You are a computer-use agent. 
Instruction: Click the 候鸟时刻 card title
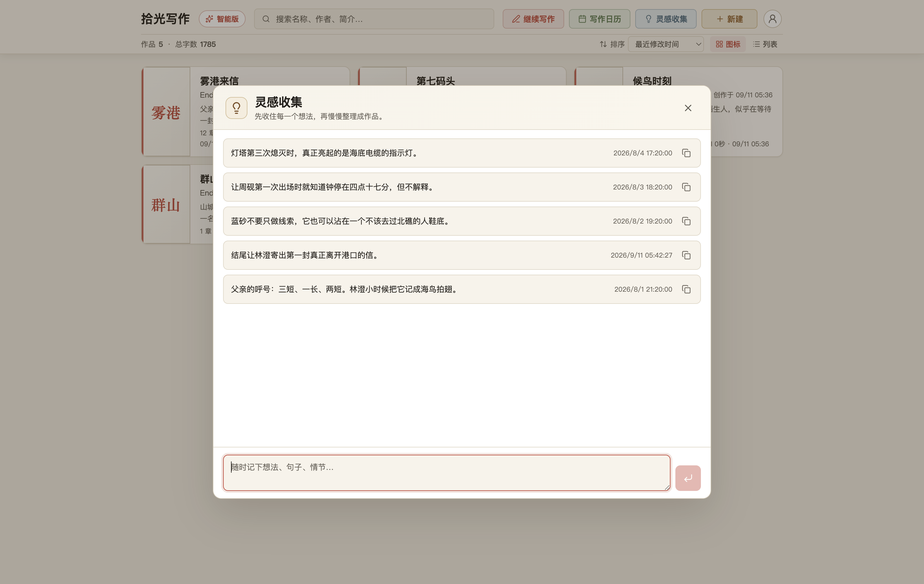(x=652, y=81)
